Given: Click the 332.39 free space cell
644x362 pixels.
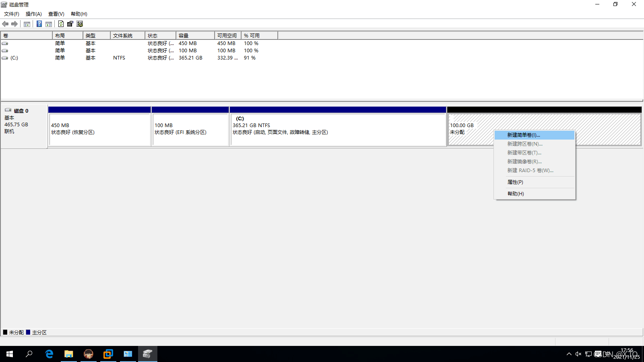Looking at the screenshot, I should pyautogui.click(x=227, y=58).
